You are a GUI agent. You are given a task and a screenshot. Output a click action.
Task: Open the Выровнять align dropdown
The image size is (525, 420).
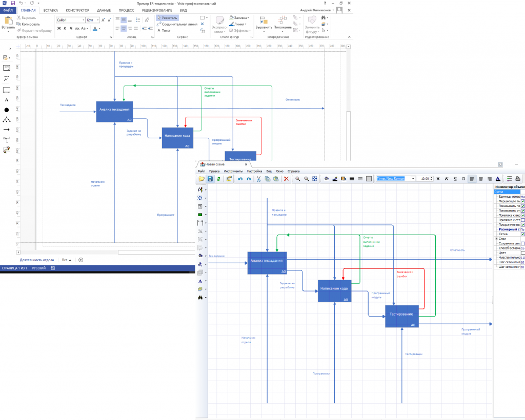pyautogui.click(x=264, y=24)
